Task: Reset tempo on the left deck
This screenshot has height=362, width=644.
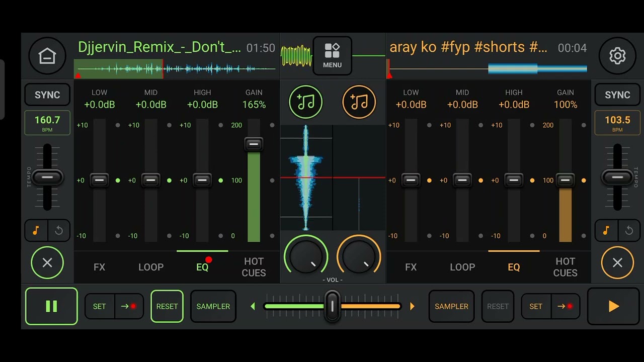Action: pyautogui.click(x=59, y=231)
